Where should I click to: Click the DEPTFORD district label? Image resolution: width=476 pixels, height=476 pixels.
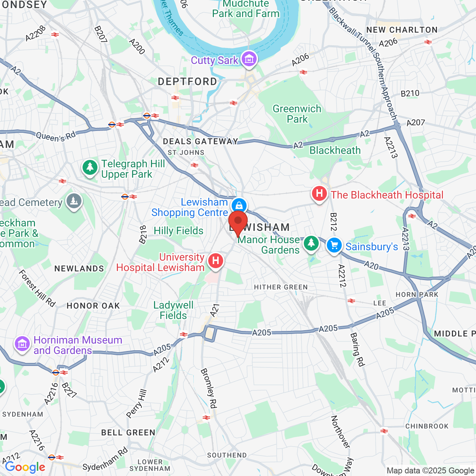pos(188,82)
